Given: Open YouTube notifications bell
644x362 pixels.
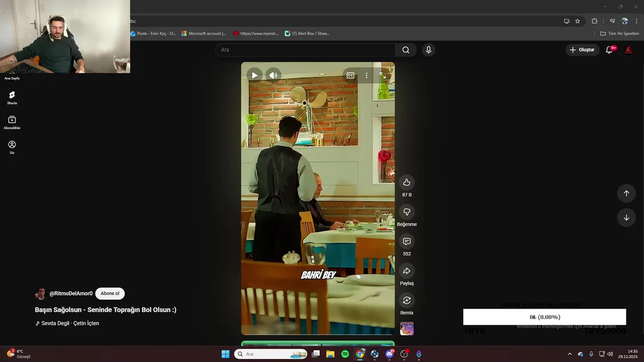Looking at the screenshot, I should point(609,50).
